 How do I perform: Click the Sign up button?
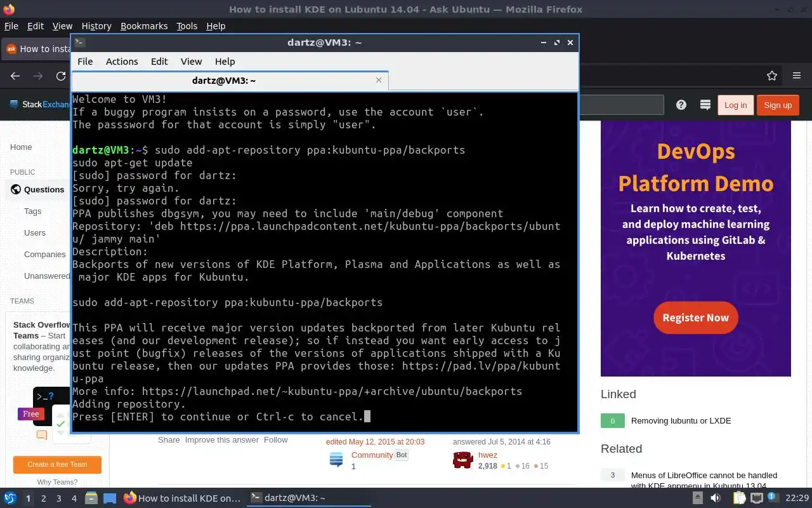pos(778,105)
